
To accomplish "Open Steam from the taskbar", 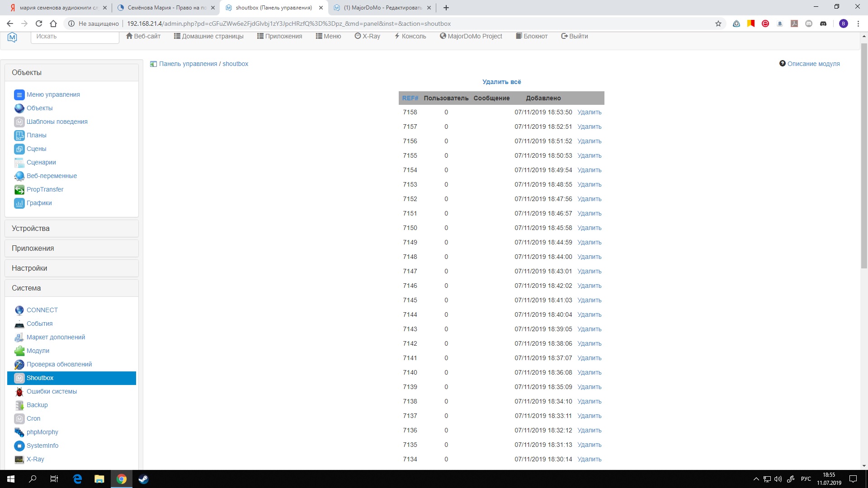I will click(143, 479).
